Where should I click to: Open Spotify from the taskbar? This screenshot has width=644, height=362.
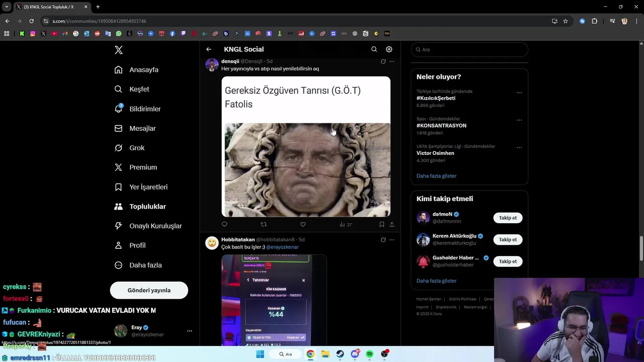pos(370,354)
